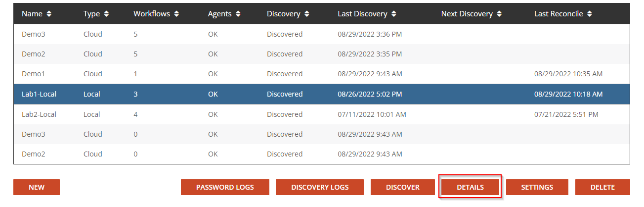Select Demo3 row with 5 workflows
The width and height of the screenshot is (644, 207).
(x=33, y=34)
